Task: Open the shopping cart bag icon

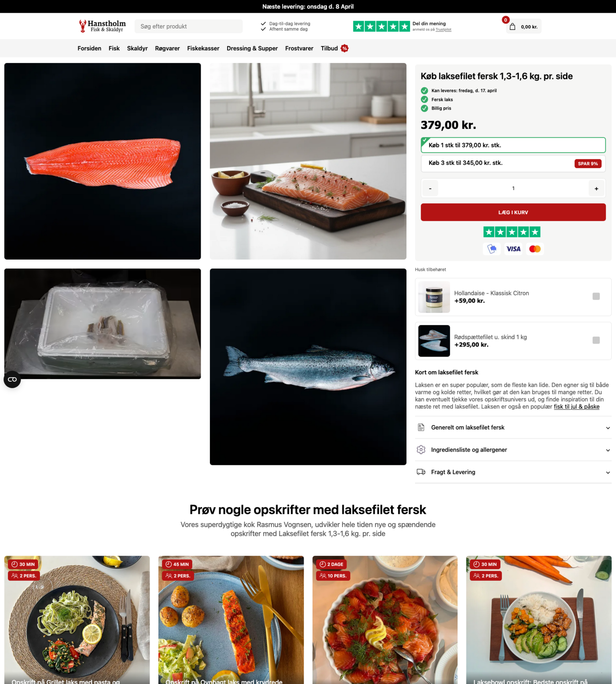Action: [512, 27]
